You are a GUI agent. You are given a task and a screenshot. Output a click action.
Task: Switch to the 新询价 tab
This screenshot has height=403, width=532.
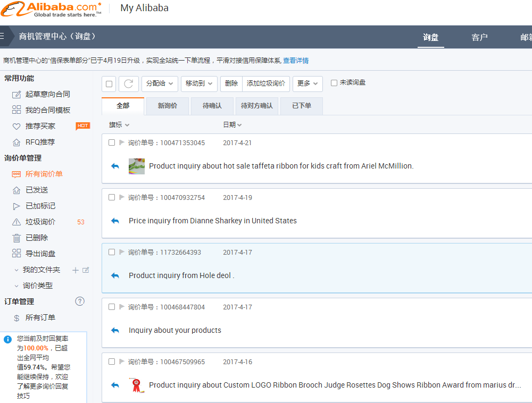pyautogui.click(x=168, y=106)
